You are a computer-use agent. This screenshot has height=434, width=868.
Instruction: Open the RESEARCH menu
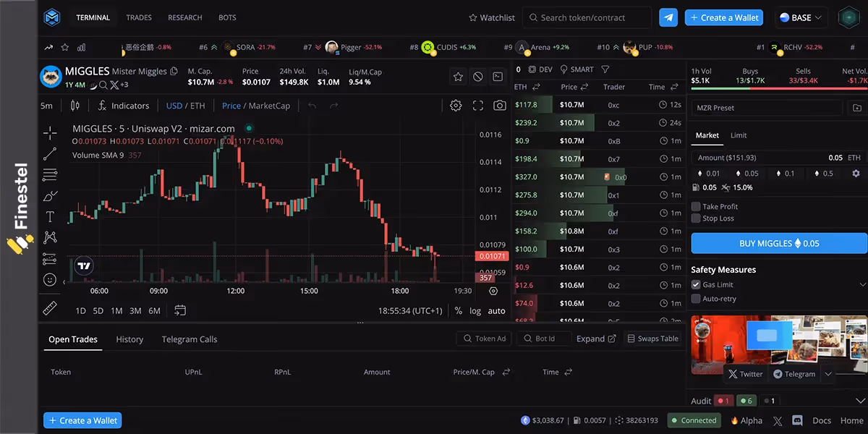(x=185, y=17)
